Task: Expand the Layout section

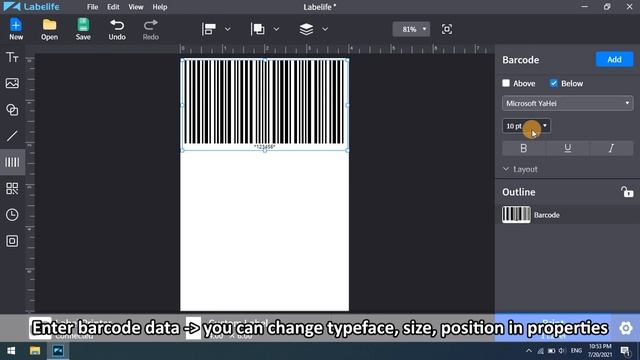Action: 520,169
